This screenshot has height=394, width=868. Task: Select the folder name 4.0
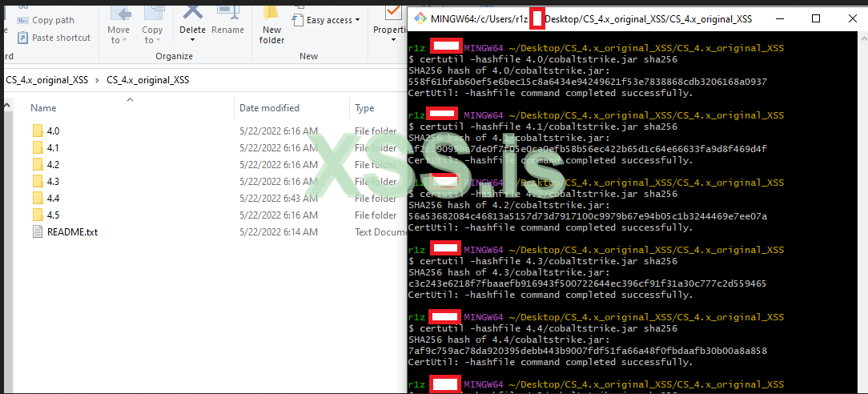click(53, 131)
